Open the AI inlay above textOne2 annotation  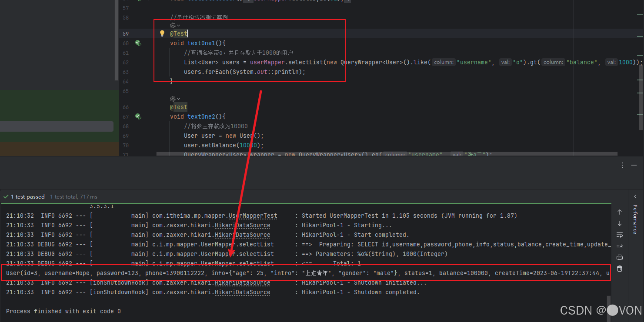[x=175, y=99]
